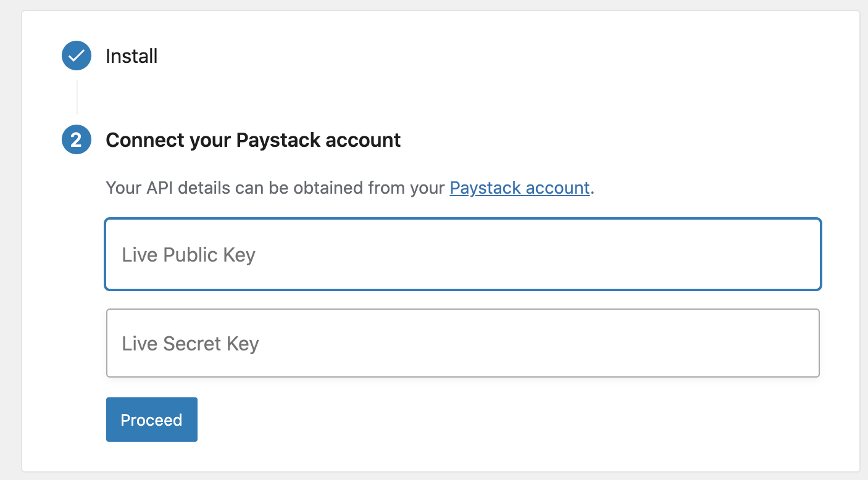
Task: Click the Live Public Key placeholder text
Action: (188, 255)
